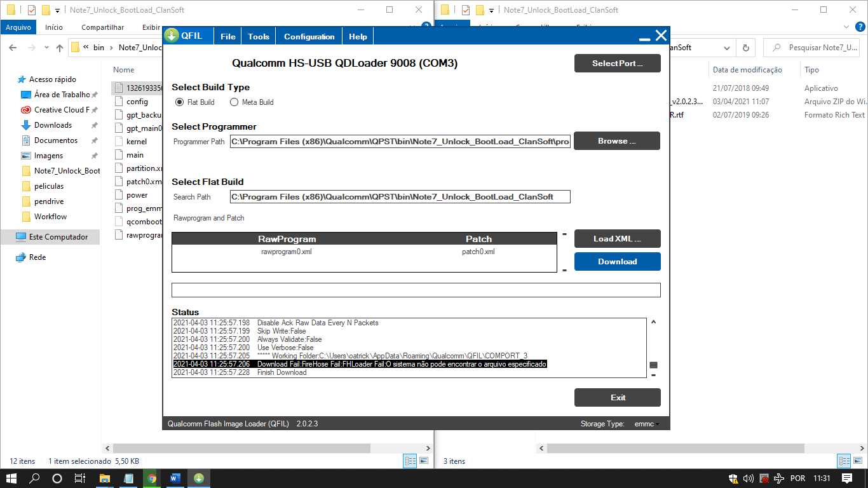Open the Workflow folder in navigation pane
Screen dimensions: 868x488
tap(50, 217)
